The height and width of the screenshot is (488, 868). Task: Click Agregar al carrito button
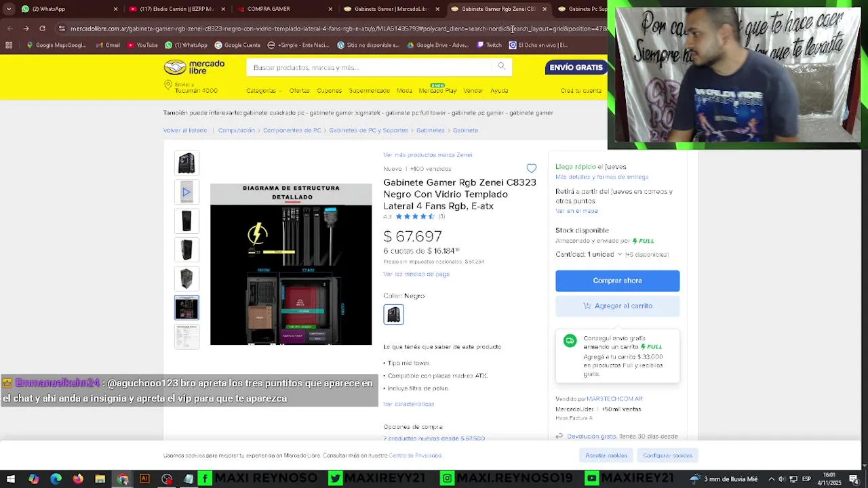(617, 306)
